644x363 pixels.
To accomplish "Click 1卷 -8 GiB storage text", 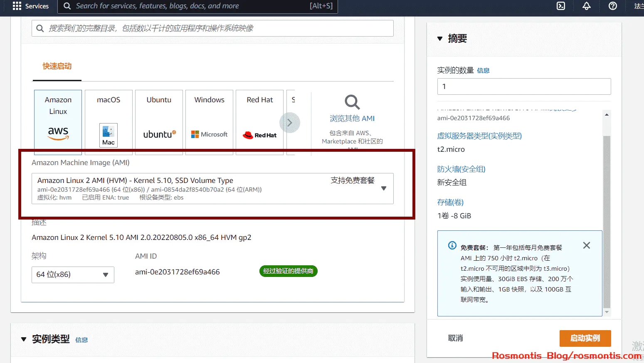I will point(454,215).
